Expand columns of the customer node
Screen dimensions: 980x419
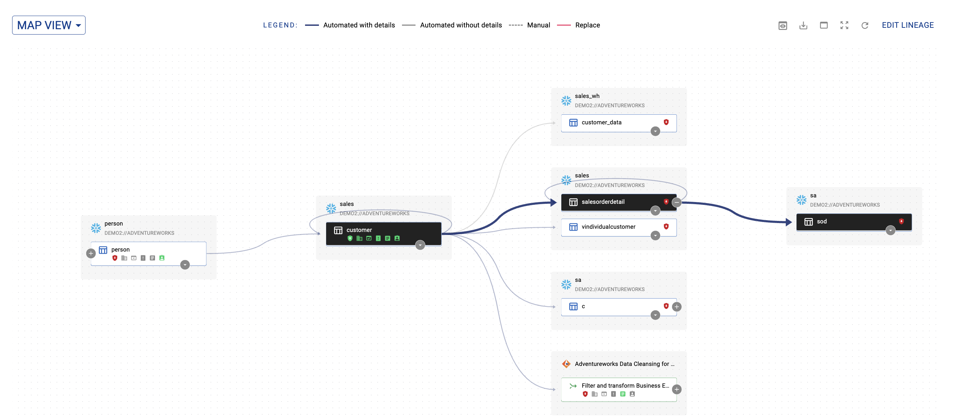click(x=420, y=245)
